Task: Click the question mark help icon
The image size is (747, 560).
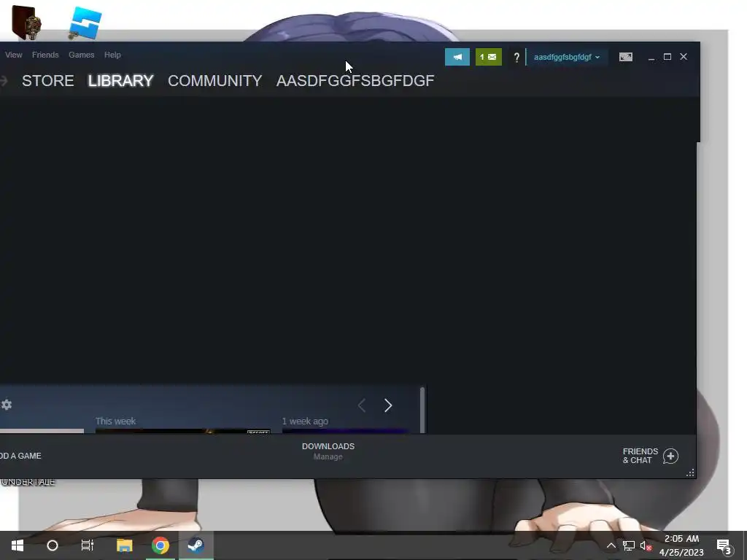Action: pos(516,58)
